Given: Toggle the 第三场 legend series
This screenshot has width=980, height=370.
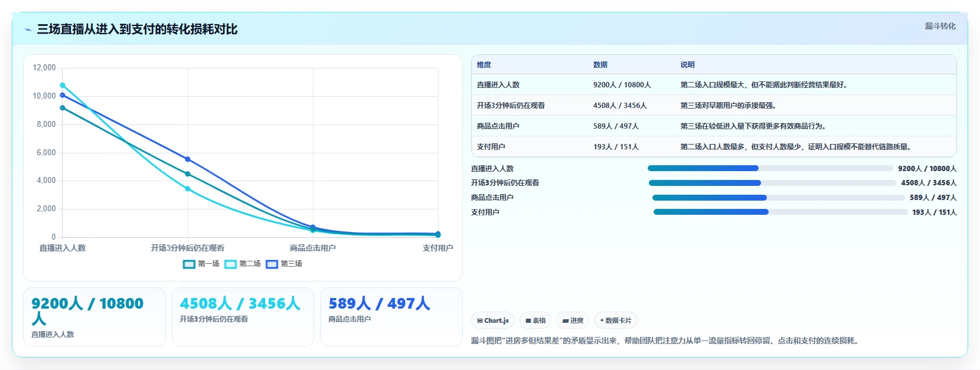Looking at the screenshot, I should coord(284,264).
